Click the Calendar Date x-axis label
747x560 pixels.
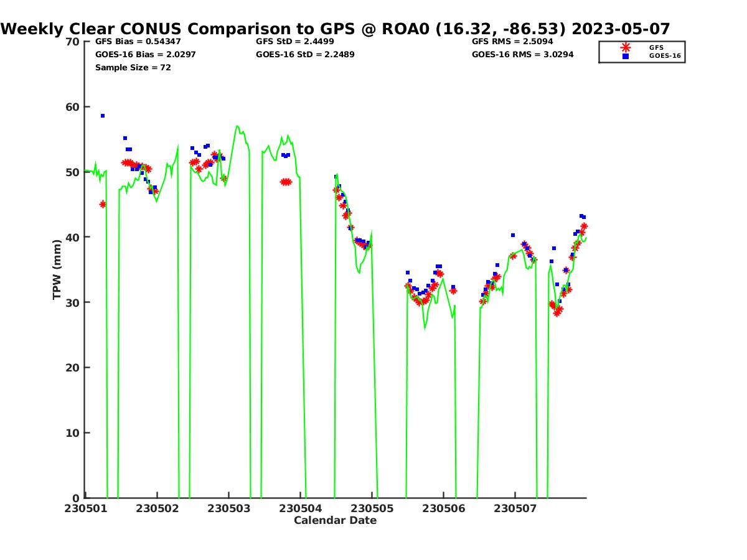pyautogui.click(x=335, y=520)
